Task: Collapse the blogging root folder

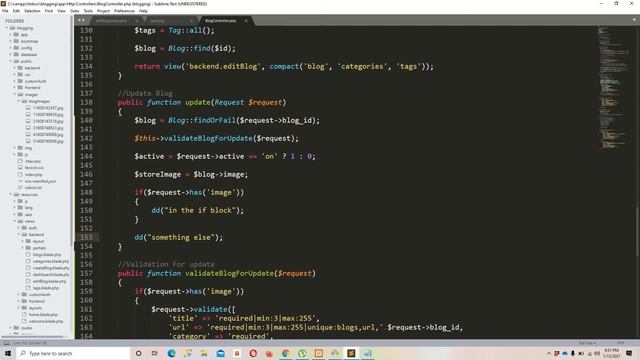Action: click(x=7, y=28)
